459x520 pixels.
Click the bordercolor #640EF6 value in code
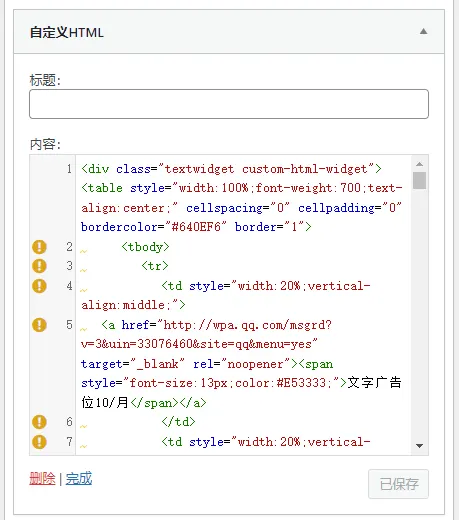(196, 227)
